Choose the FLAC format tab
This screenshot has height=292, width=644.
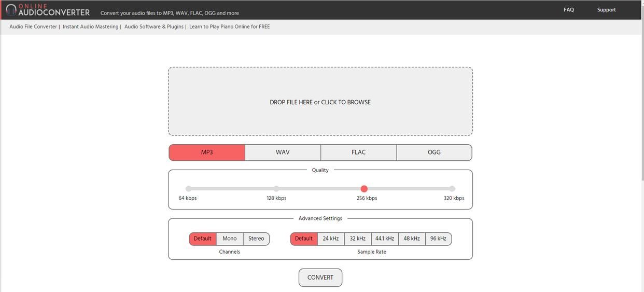pyautogui.click(x=358, y=152)
